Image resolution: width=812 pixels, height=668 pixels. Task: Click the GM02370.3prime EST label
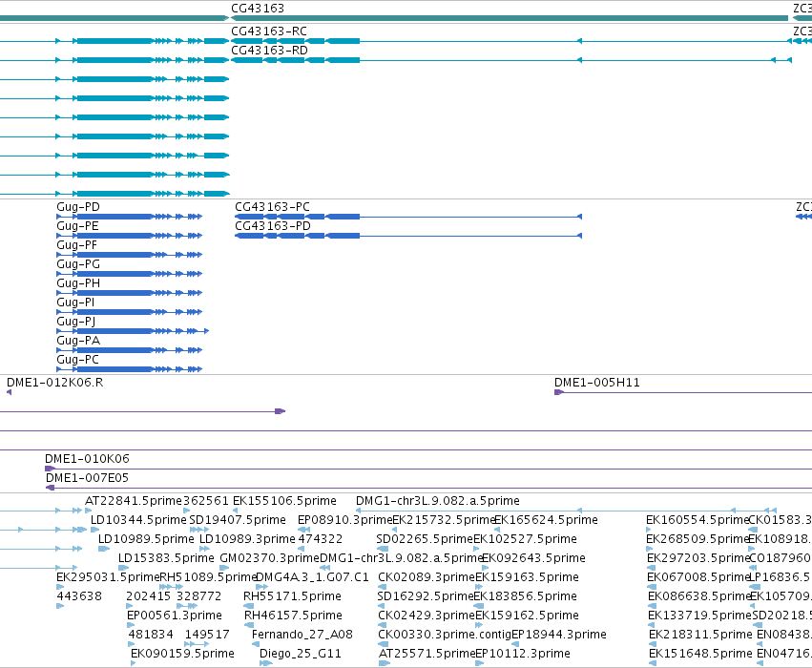click(x=269, y=558)
